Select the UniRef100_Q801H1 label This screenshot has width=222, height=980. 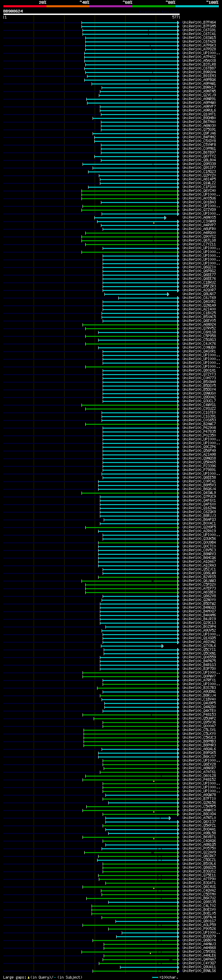tap(199, 371)
